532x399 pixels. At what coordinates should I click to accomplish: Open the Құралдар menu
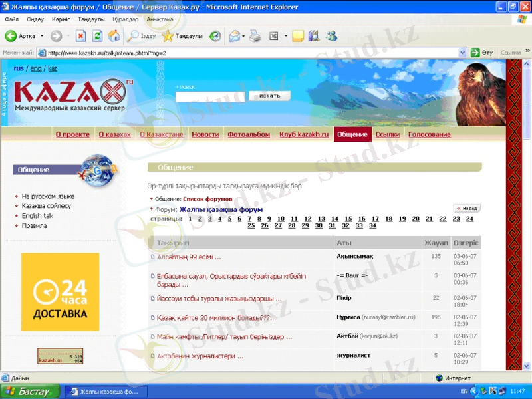point(126,19)
